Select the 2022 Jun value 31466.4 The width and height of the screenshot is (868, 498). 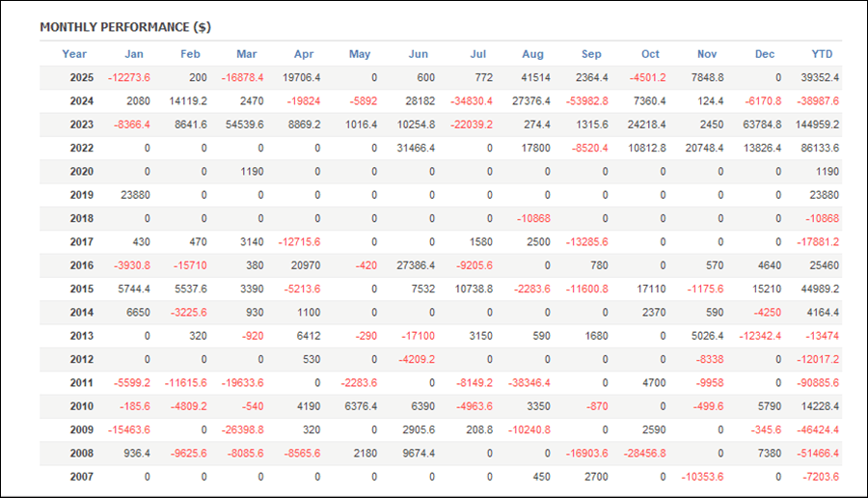(411, 148)
